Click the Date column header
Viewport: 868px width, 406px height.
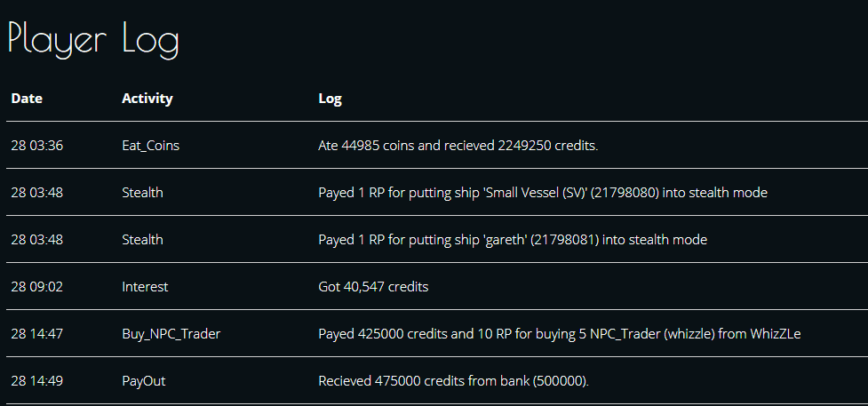click(x=27, y=99)
